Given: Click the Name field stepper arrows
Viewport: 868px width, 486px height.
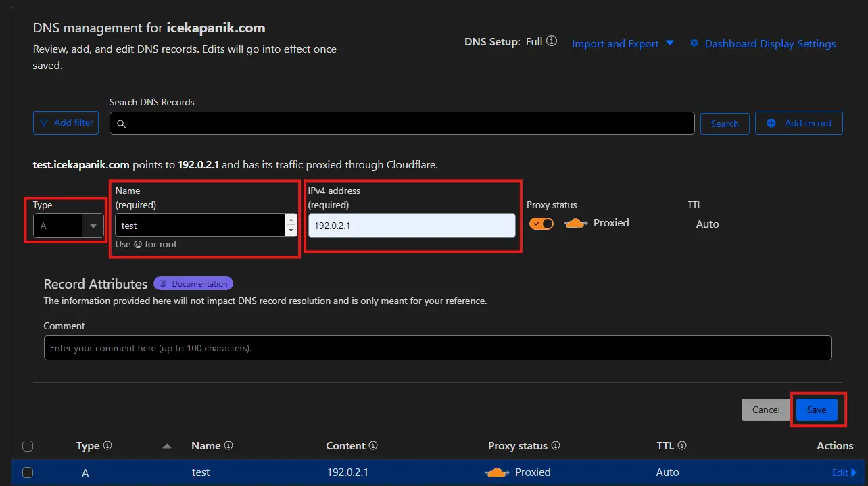Looking at the screenshot, I should coord(291,225).
